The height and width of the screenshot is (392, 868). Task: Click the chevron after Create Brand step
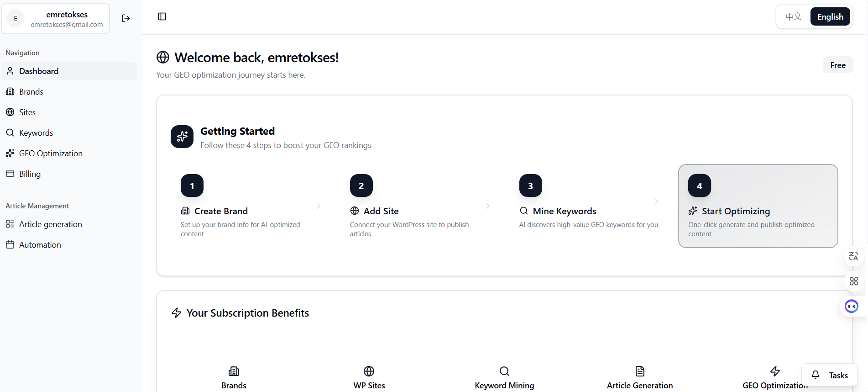click(x=319, y=206)
